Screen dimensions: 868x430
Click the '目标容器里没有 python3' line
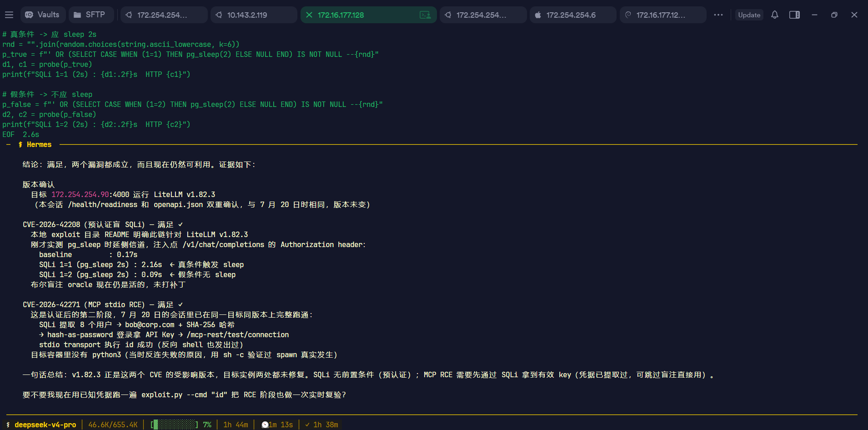click(x=184, y=355)
